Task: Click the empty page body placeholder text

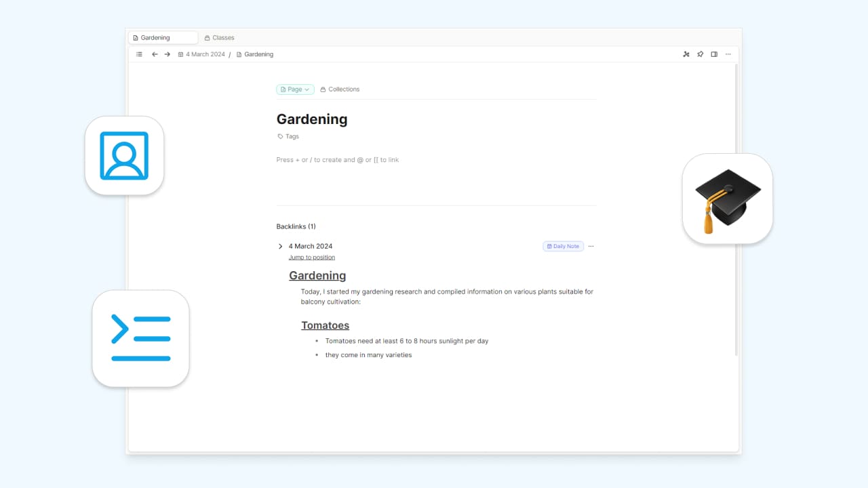Action: tap(338, 160)
